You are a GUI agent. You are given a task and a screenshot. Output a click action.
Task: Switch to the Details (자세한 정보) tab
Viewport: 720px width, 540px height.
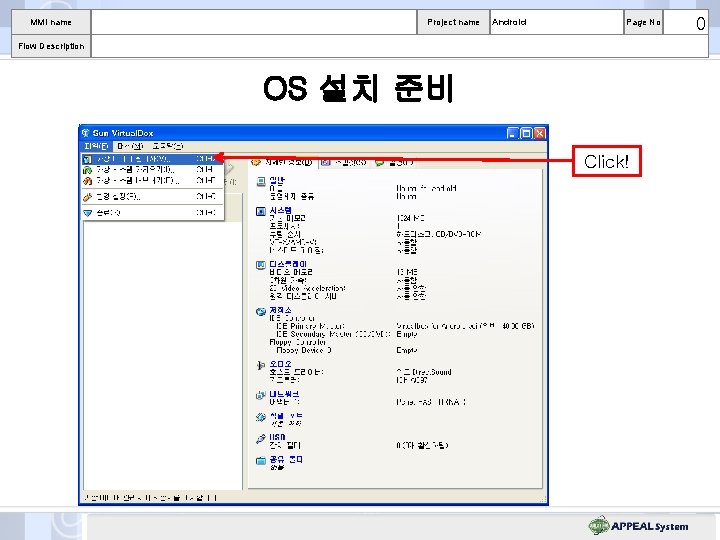283,163
